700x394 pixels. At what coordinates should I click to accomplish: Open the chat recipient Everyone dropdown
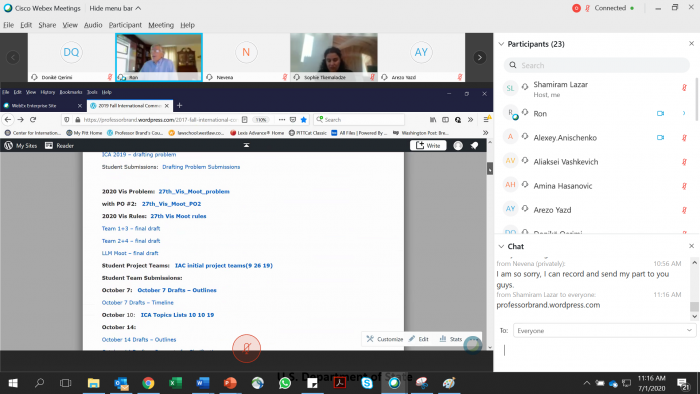(604, 331)
